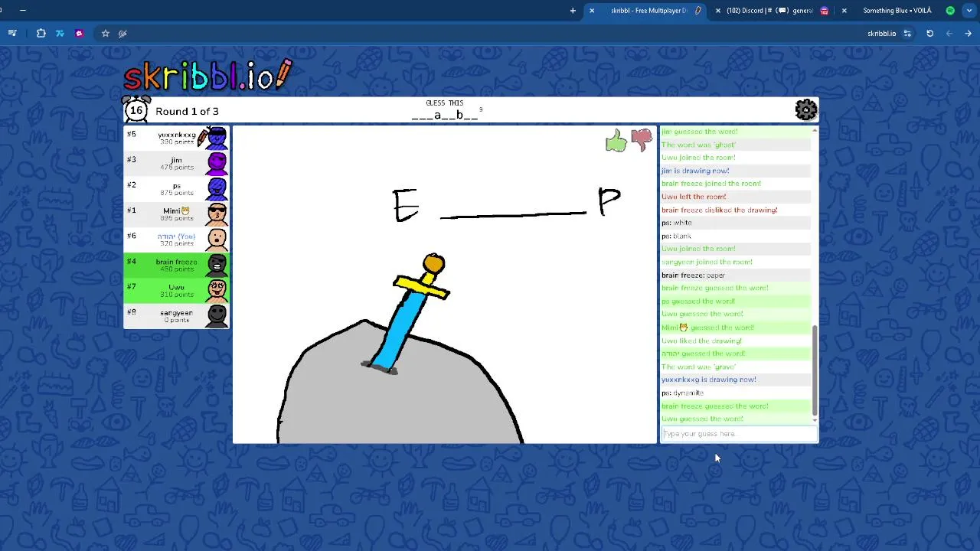The image size is (980, 551).
Task: Go forward using the browser arrow
Action: point(968,34)
